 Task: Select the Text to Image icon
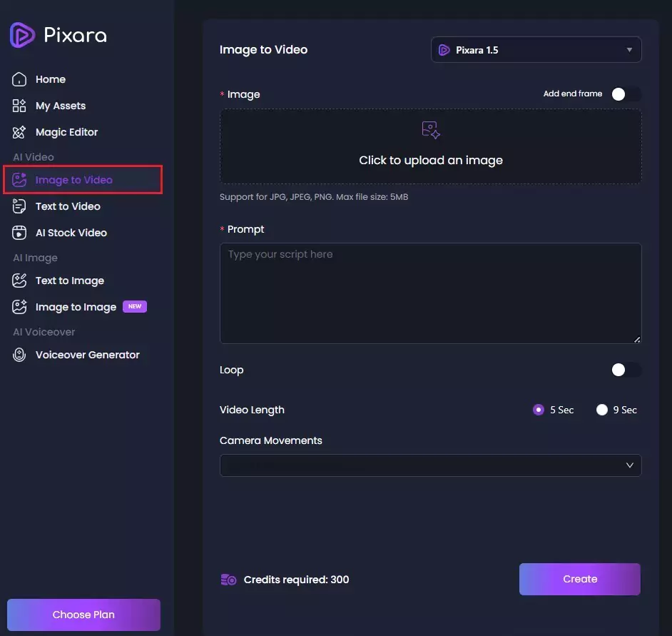tap(19, 281)
